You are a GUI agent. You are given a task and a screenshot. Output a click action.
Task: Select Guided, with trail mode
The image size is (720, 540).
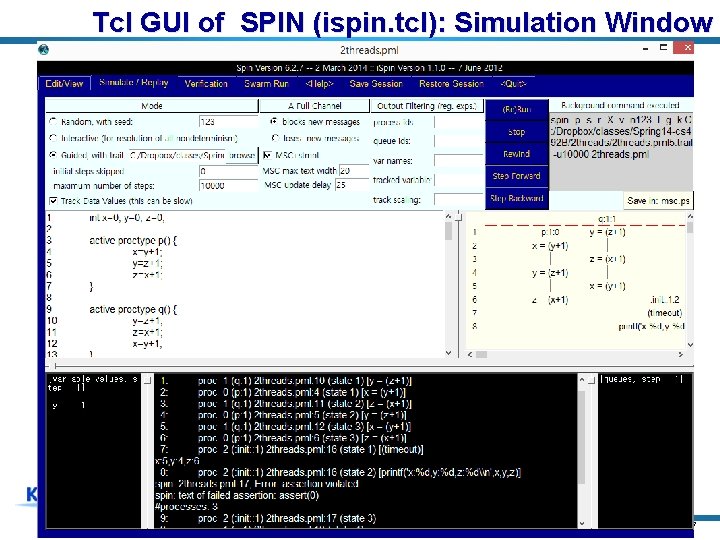53,155
